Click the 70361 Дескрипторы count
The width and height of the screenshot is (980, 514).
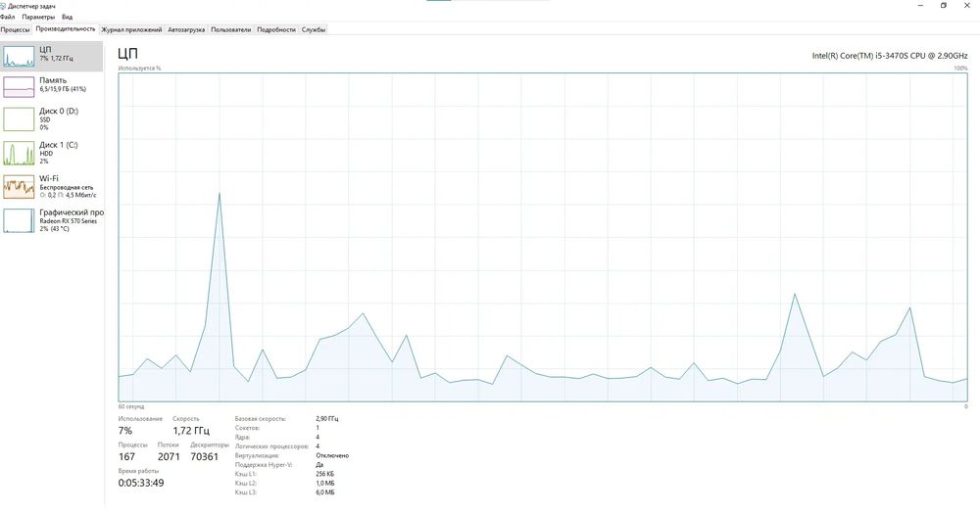pos(205,456)
